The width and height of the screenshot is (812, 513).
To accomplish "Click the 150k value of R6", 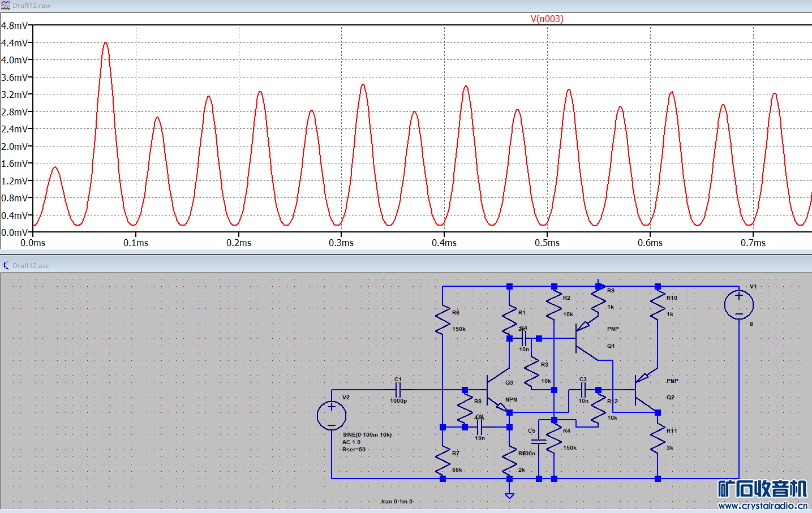I will (459, 329).
